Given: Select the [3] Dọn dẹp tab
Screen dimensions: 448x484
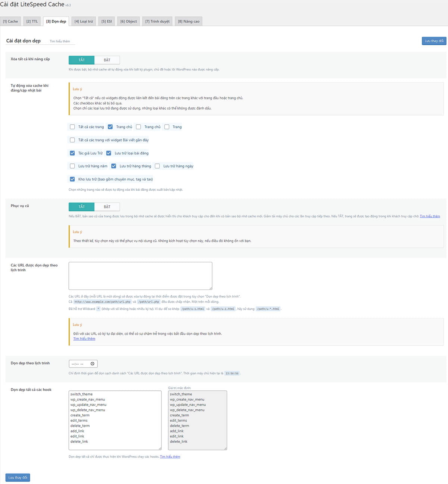Looking at the screenshot, I should click(x=56, y=21).
